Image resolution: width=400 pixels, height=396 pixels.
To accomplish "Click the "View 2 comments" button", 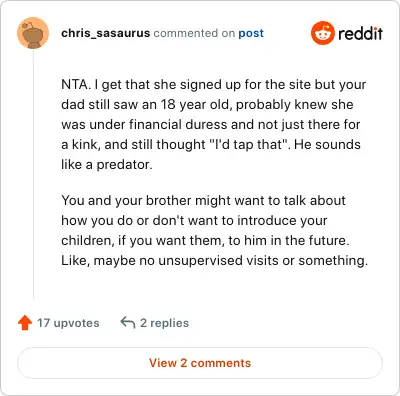I will (200, 363).
